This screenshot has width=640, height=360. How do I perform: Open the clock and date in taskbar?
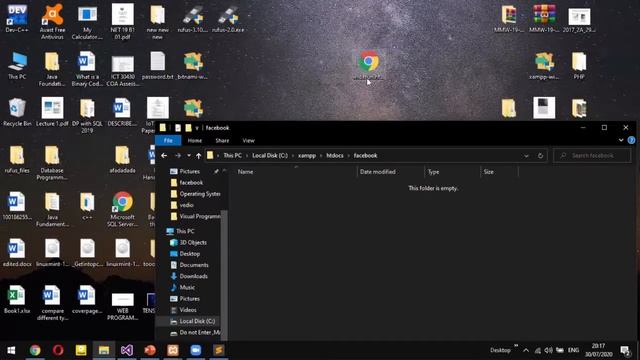[x=598, y=350]
